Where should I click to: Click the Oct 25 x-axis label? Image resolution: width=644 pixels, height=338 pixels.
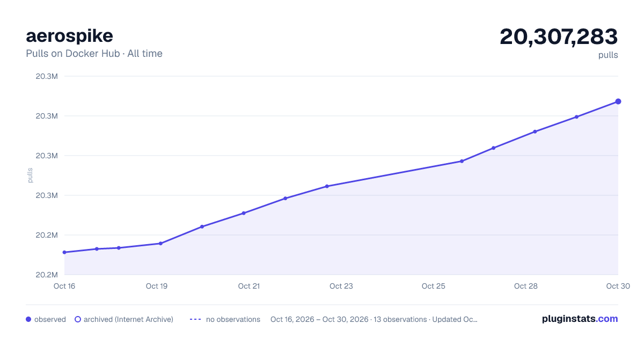[434, 286]
